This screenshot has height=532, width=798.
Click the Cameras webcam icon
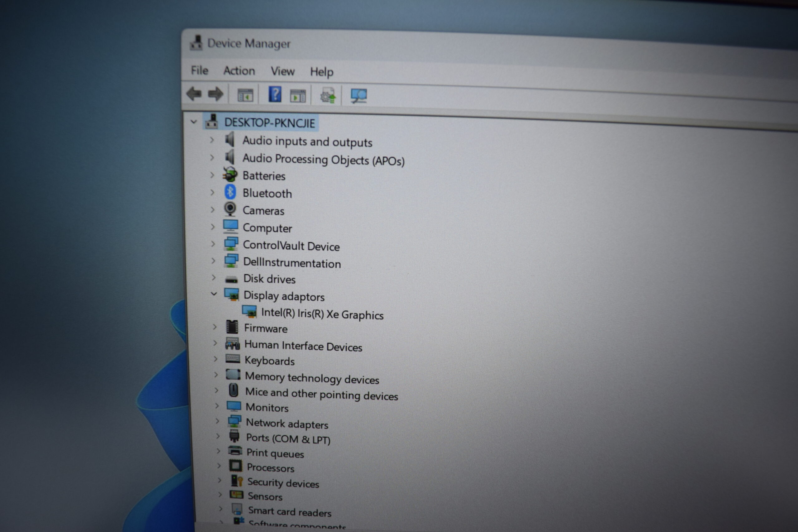coord(230,209)
